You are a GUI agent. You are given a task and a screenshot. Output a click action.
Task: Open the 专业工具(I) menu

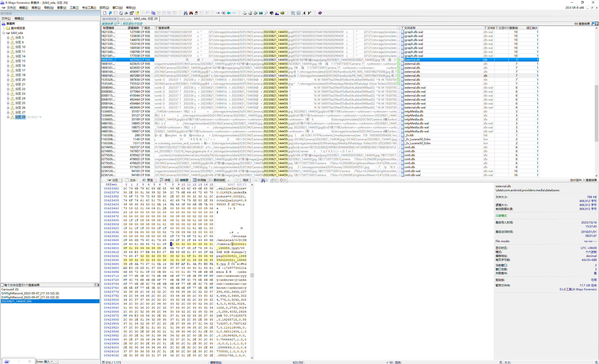tap(89, 7)
